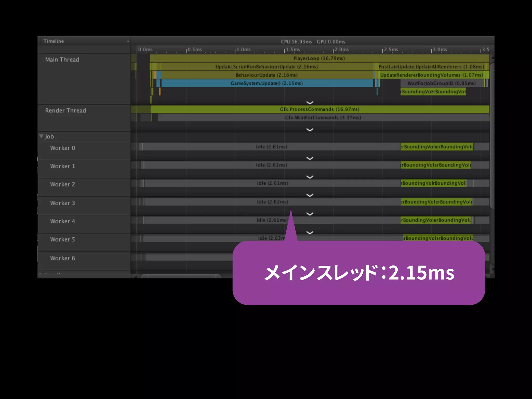Image resolution: width=532 pixels, height=399 pixels.
Task: Grab the vertical timeline scrollbar thumb
Action: 492,135
